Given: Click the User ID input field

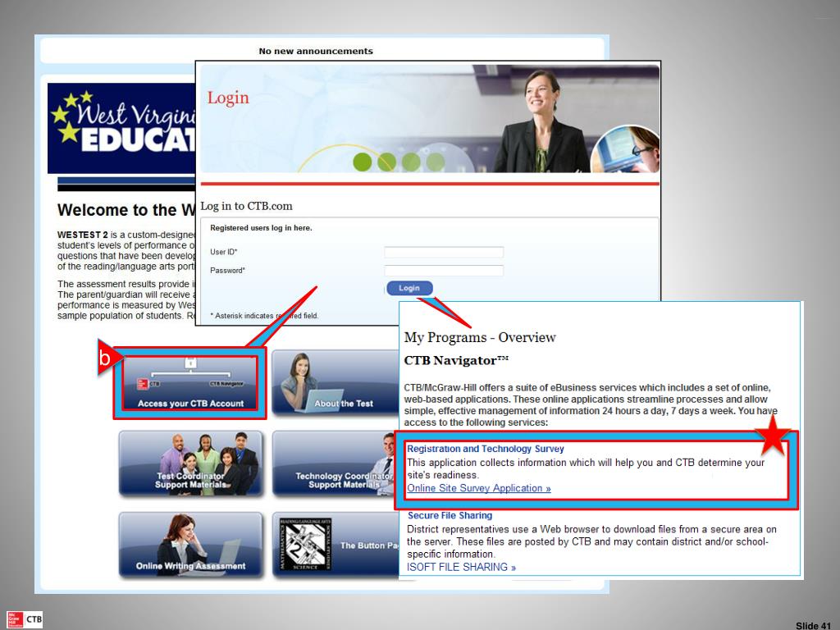Looking at the screenshot, I should pos(444,252).
